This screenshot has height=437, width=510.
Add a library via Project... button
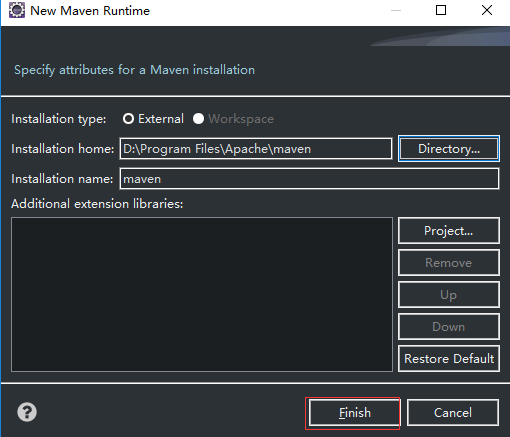[x=449, y=231]
